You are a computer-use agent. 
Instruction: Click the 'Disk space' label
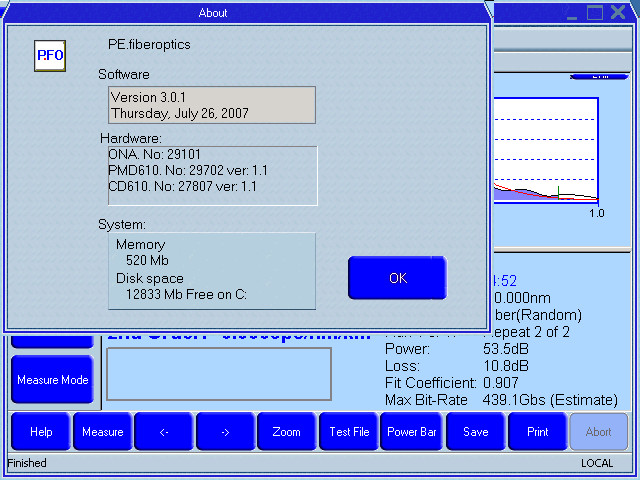click(150, 278)
